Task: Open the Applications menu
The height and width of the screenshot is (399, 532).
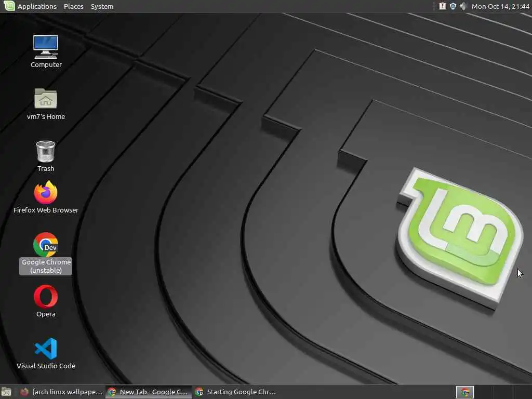Action: [37, 6]
